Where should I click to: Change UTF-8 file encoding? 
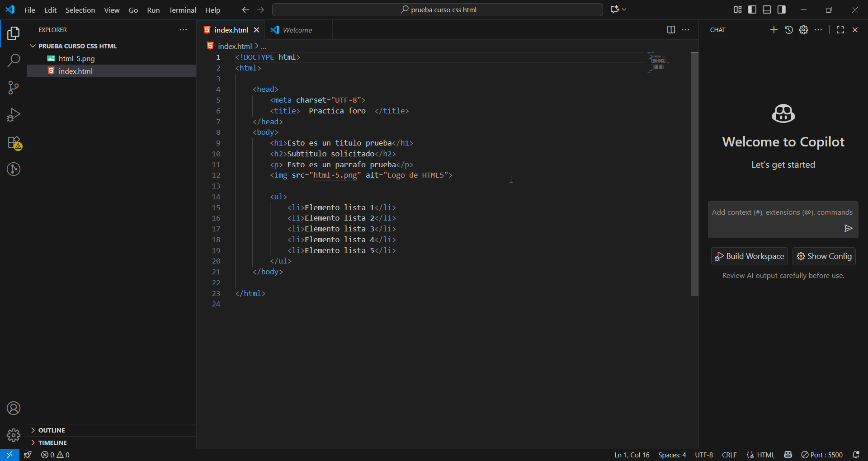click(x=704, y=455)
